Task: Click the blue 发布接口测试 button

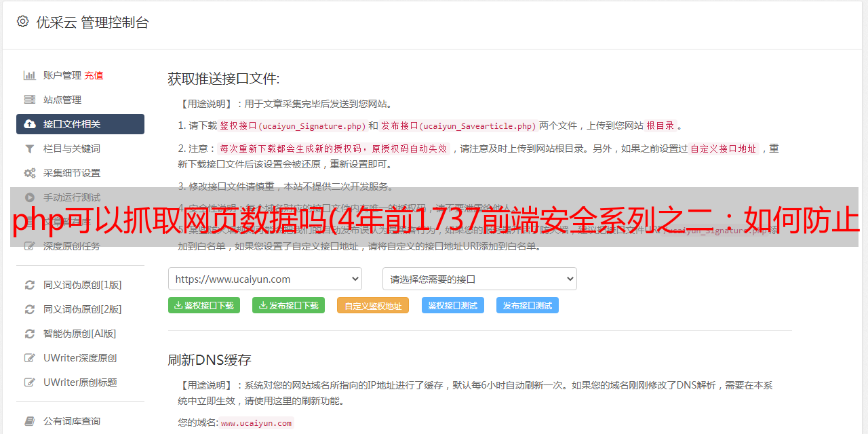Action: coord(528,305)
